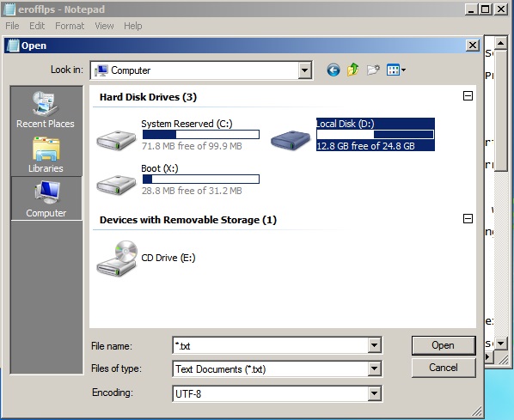Select Local Disk (D:) drive icon
514x420 pixels.
[x=291, y=140]
